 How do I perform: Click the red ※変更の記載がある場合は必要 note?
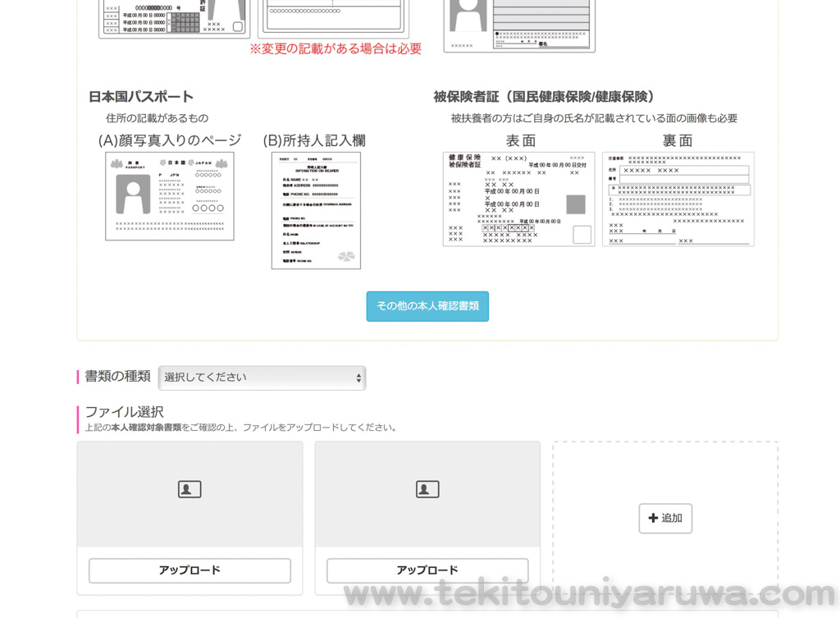[336, 49]
